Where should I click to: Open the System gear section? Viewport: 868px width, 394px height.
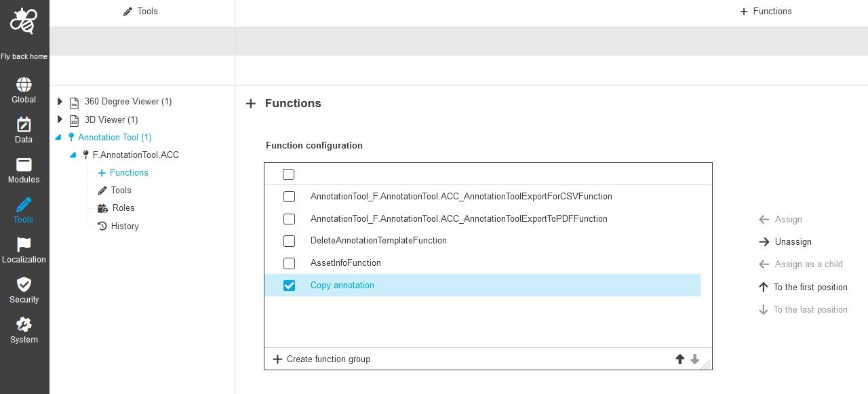(24, 331)
